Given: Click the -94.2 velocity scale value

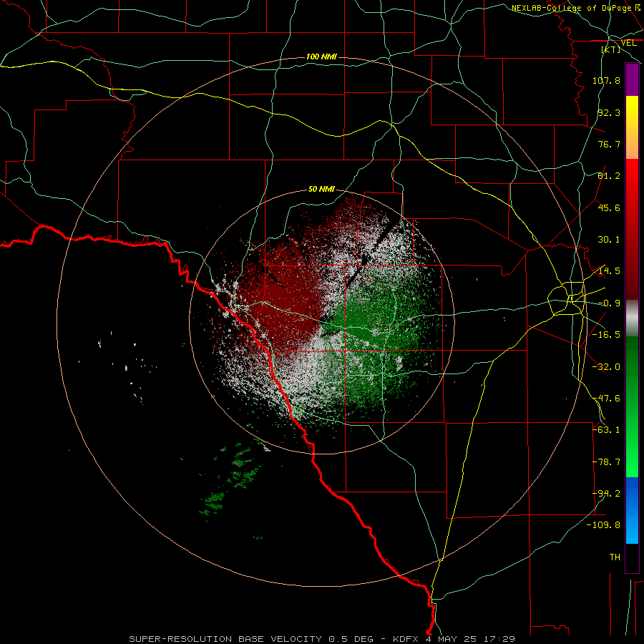Looking at the screenshot, I should click(606, 494).
